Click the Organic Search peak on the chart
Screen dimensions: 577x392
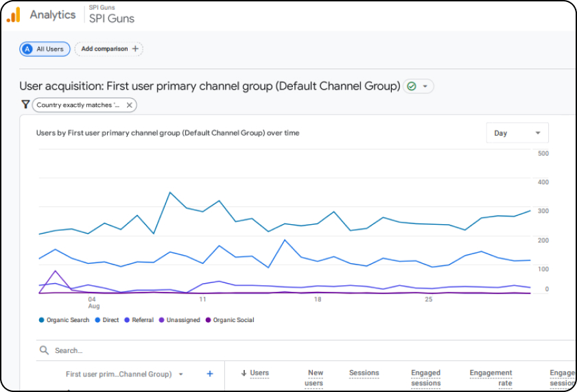[x=169, y=193]
